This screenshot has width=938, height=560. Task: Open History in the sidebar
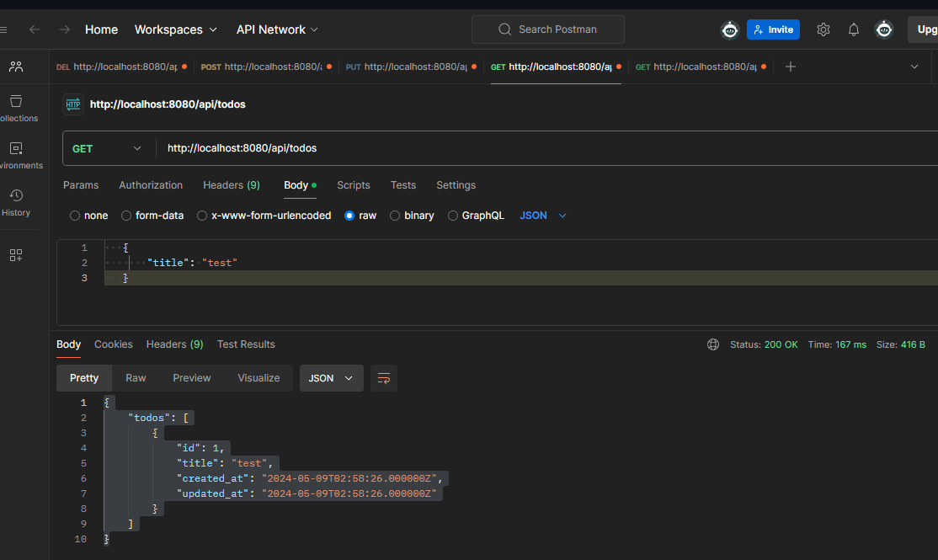[x=16, y=203]
